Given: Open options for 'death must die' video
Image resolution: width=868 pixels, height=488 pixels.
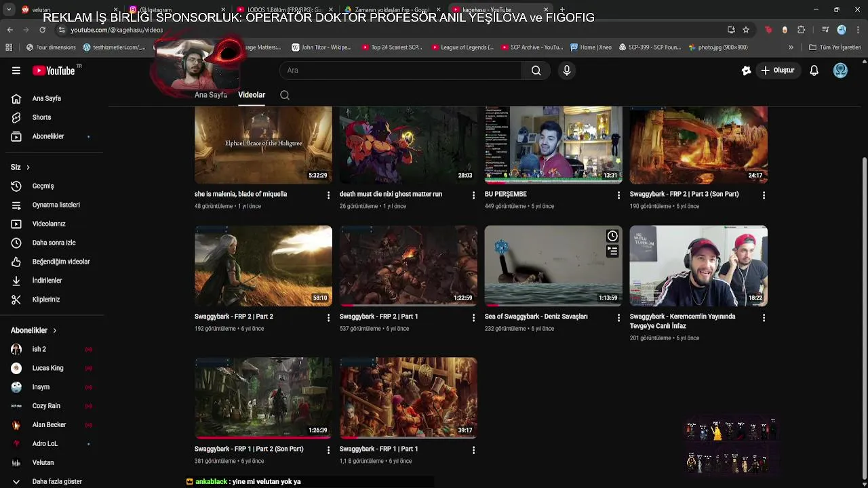Looking at the screenshot, I should 473,195.
